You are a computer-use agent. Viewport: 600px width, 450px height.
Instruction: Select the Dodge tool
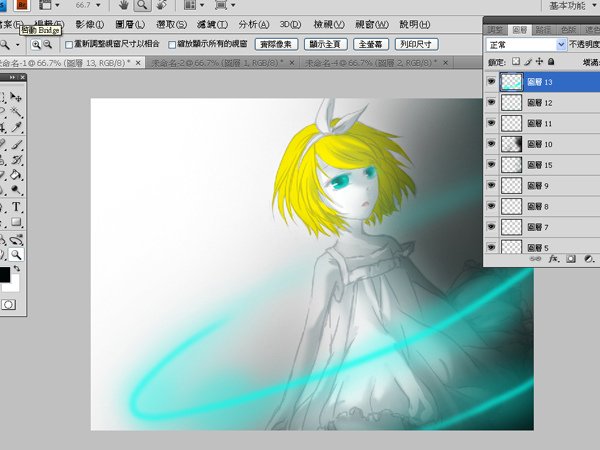[x=16, y=190]
